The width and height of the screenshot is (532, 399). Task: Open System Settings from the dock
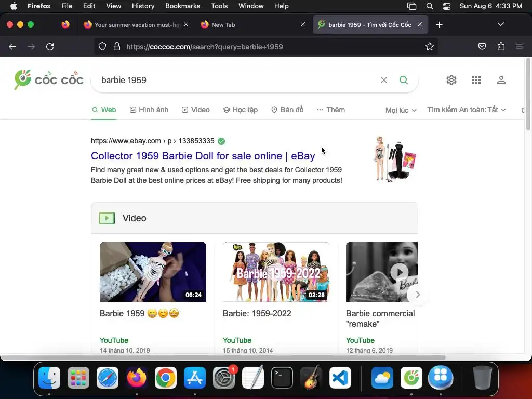point(224,377)
